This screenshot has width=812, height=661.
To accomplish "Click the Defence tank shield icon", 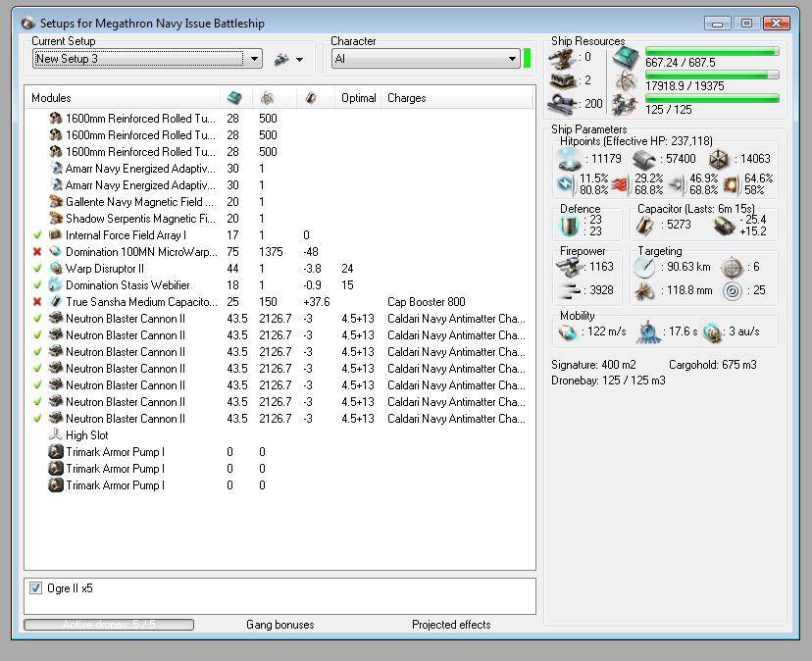I will pyautogui.click(x=569, y=226).
